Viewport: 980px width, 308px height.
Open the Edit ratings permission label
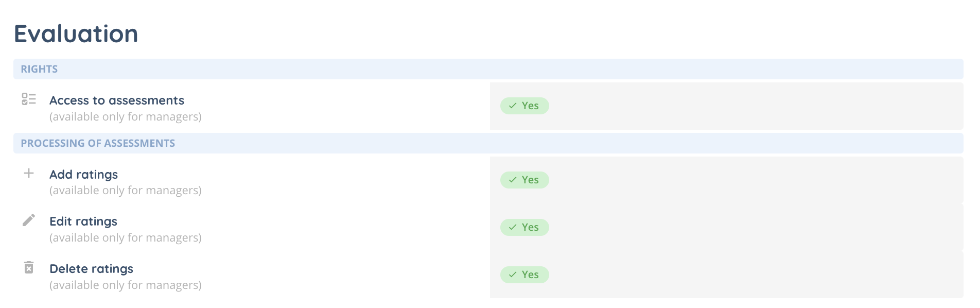83,221
